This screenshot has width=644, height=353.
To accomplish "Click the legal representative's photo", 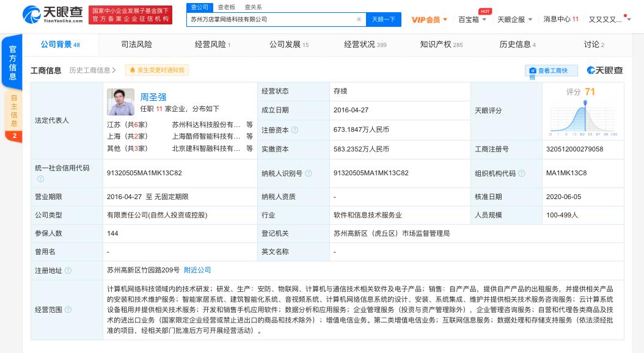I will (120, 102).
